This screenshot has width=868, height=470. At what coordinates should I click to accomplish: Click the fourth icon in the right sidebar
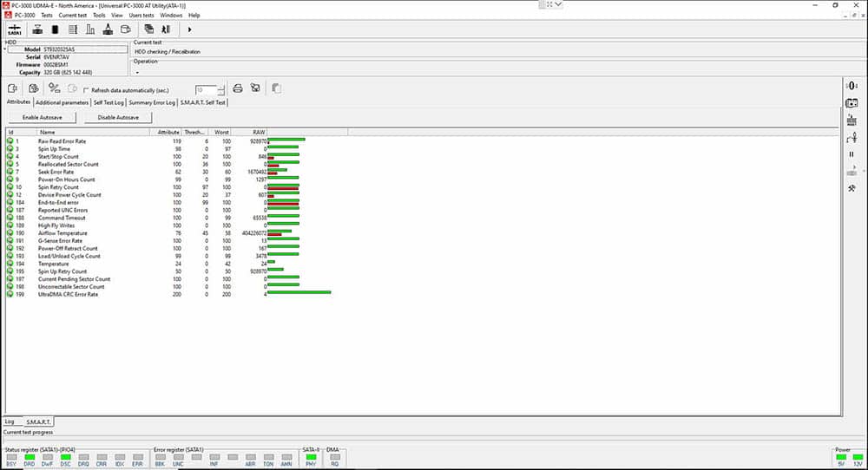pyautogui.click(x=852, y=138)
